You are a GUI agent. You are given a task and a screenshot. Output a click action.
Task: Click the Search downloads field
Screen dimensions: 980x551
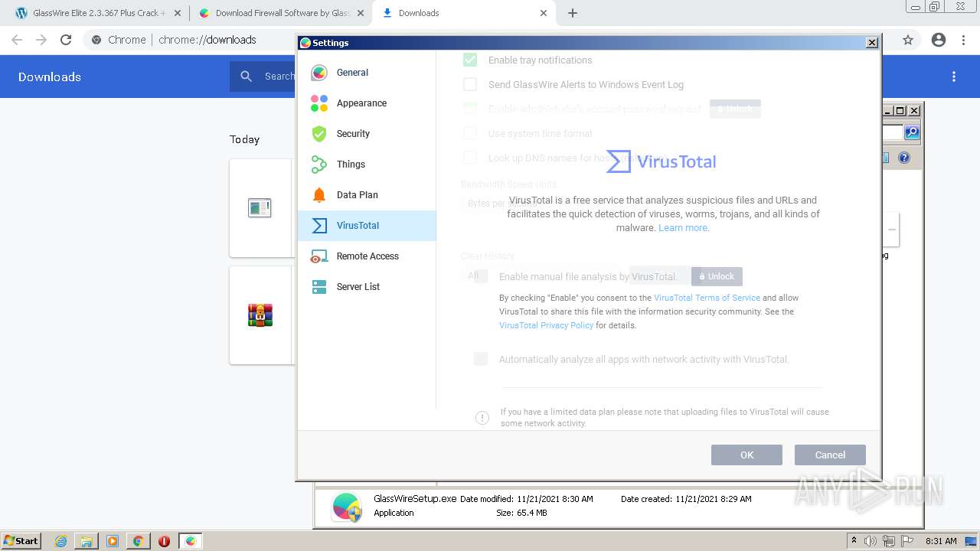[x=279, y=77]
